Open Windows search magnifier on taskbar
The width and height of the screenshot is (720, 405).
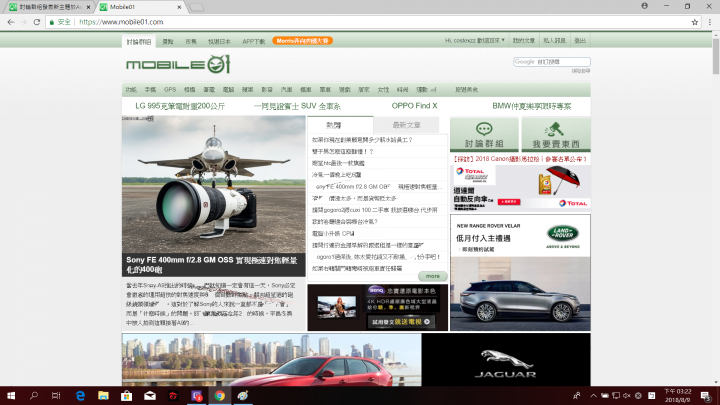[x=34, y=395]
